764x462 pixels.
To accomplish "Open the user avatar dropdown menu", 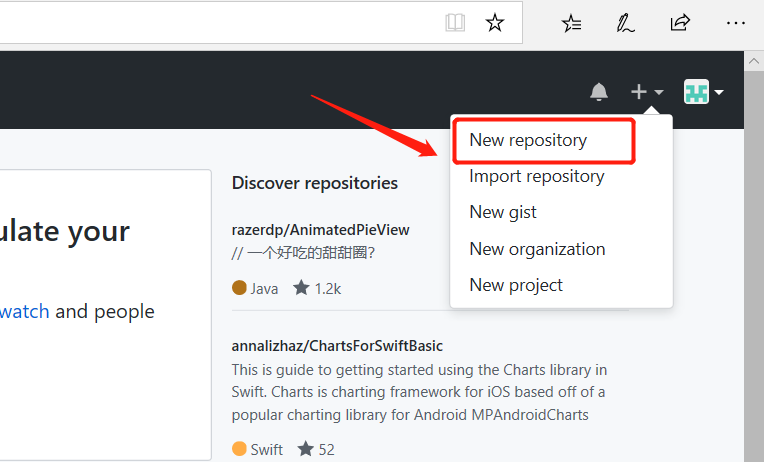I will coord(704,92).
